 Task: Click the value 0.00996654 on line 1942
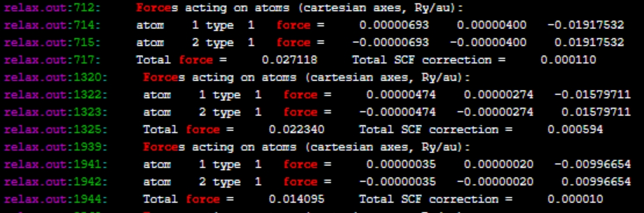[596, 182]
